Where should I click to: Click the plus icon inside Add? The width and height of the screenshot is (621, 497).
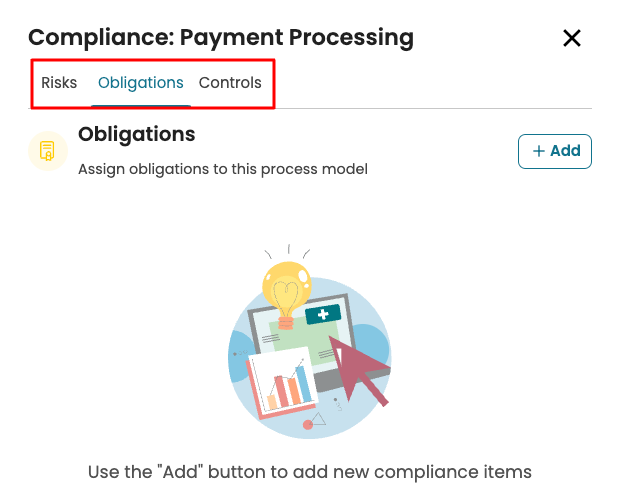pos(539,151)
